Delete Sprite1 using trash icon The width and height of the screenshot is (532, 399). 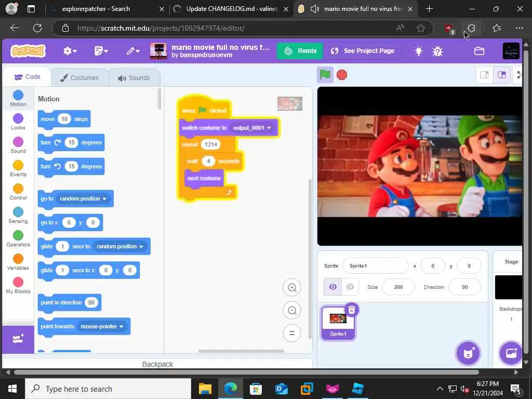tap(352, 310)
